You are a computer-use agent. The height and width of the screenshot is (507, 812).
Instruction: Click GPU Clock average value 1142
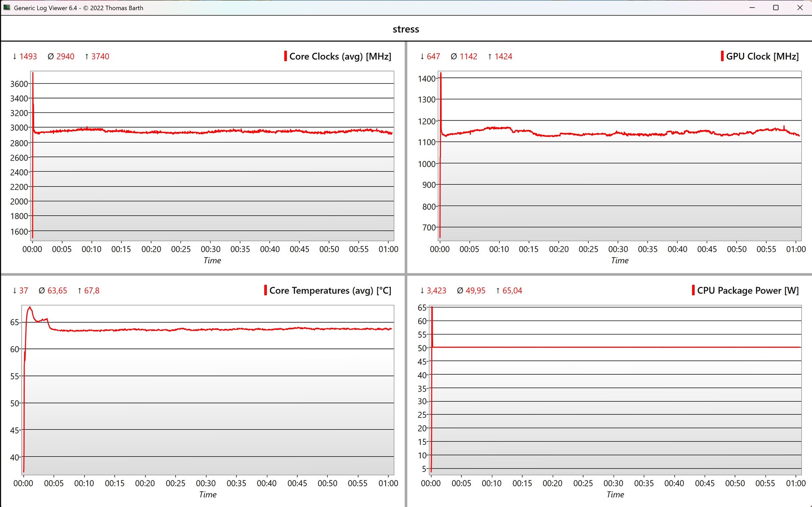click(x=468, y=56)
